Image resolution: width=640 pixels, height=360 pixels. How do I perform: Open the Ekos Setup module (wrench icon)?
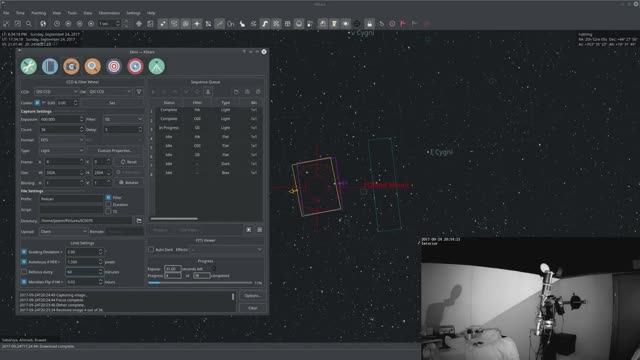click(x=29, y=66)
